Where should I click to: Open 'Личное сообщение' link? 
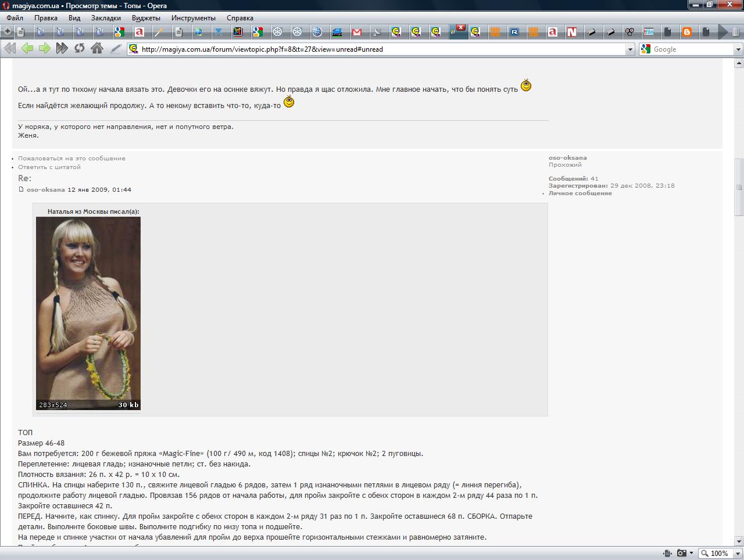580,193
